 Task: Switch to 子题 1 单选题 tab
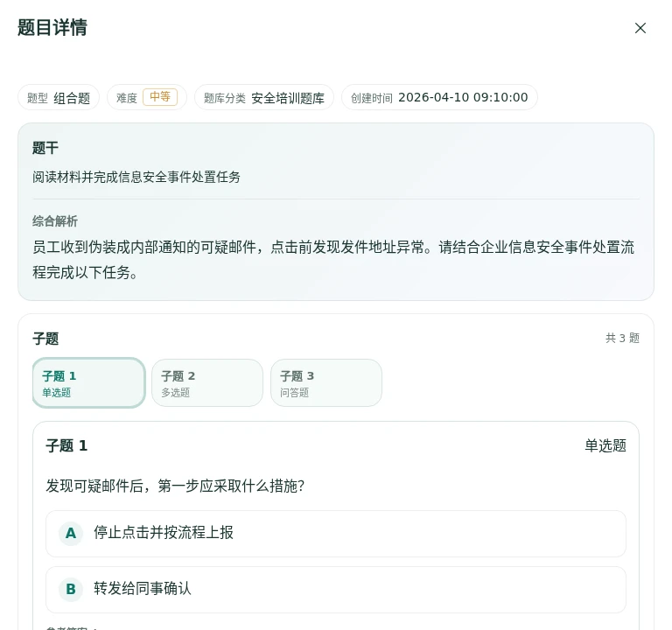[88, 383]
